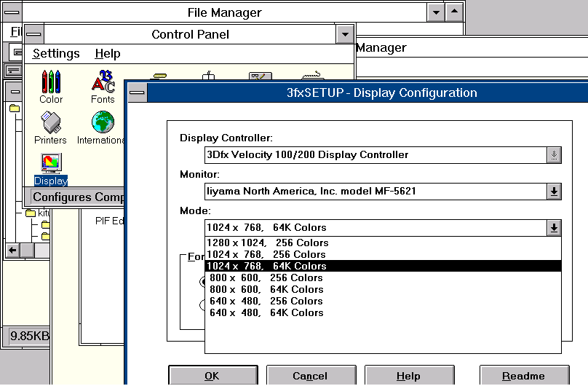Choose 640 x 480, 256 Colors mode
588x386 pixels.
coord(383,301)
